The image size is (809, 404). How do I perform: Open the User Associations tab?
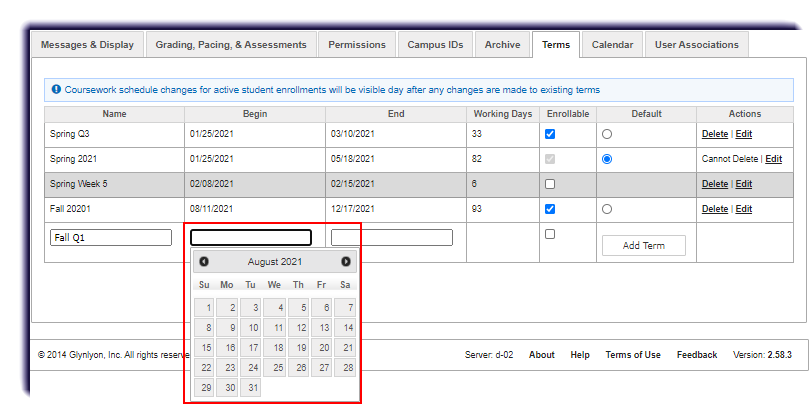696,45
